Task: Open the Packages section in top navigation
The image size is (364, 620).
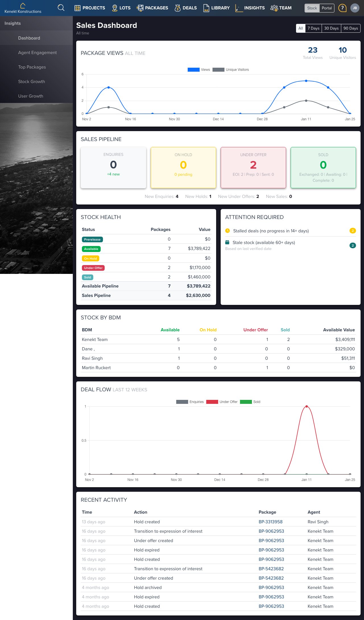Action: tap(152, 8)
